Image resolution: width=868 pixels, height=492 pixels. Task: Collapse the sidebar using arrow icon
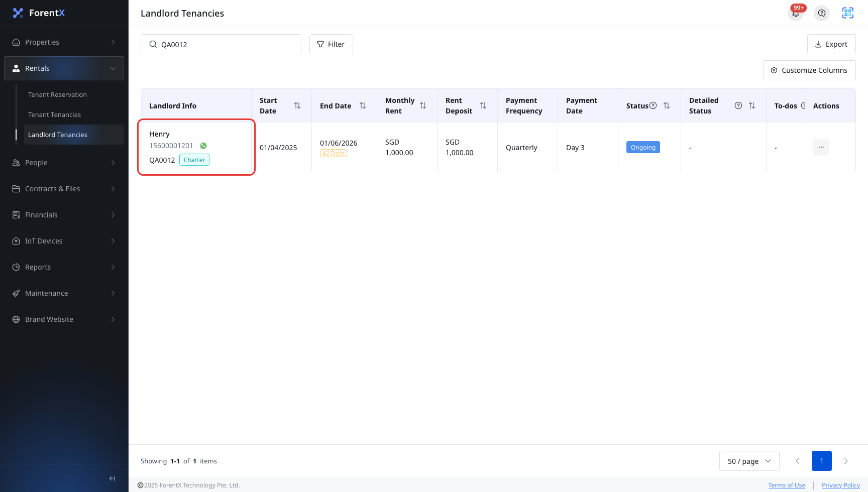[x=112, y=478]
